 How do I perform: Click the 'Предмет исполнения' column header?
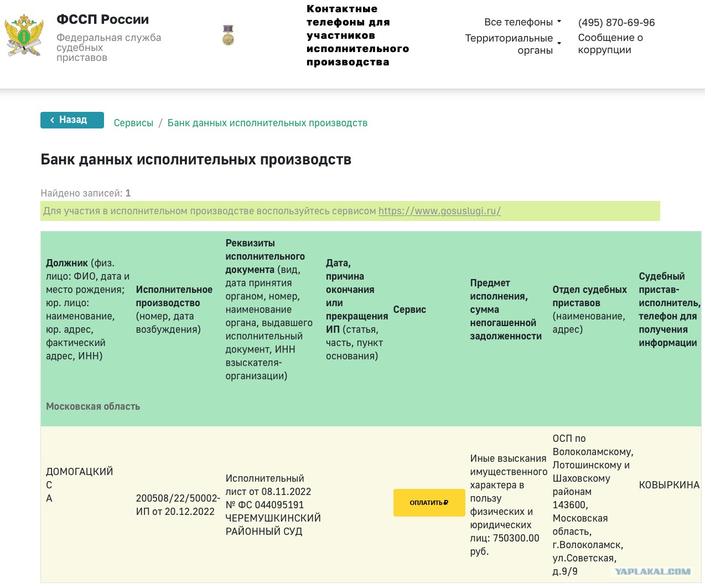point(506,310)
